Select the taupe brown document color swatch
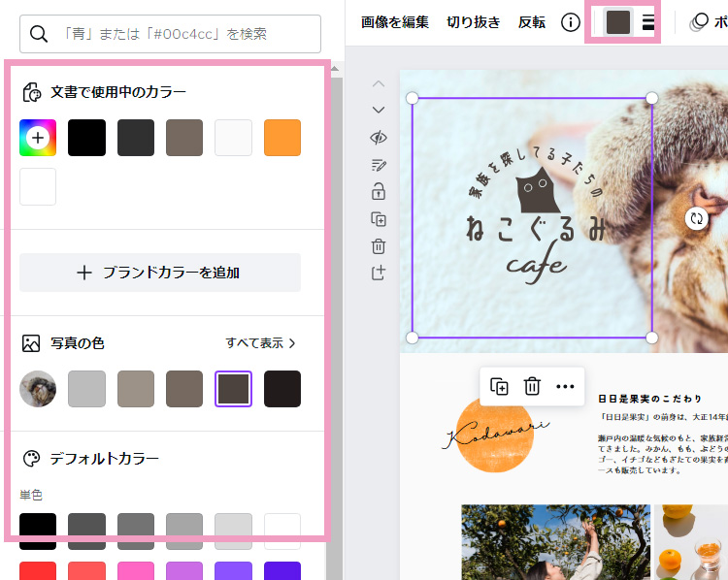Viewport: 728px width, 580px height. tap(184, 138)
